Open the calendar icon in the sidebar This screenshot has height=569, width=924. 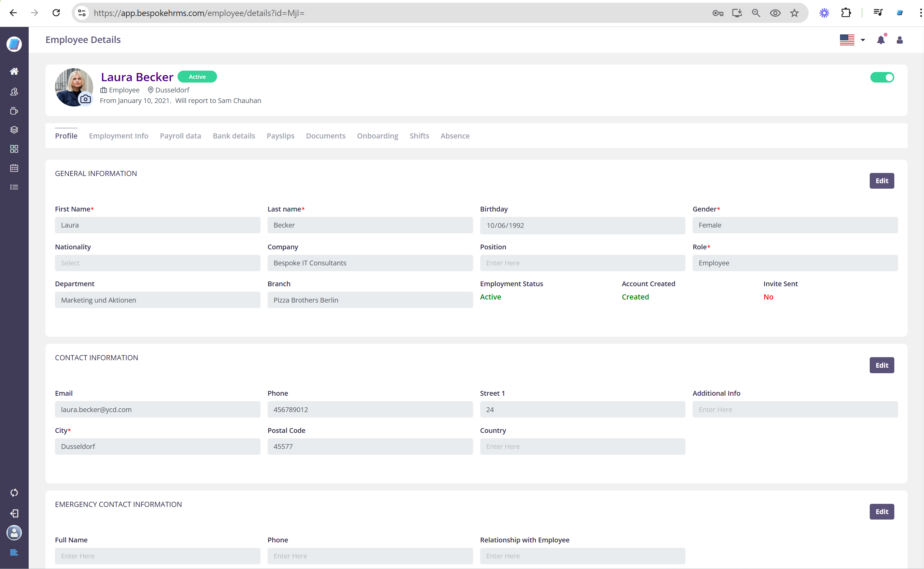click(x=14, y=168)
